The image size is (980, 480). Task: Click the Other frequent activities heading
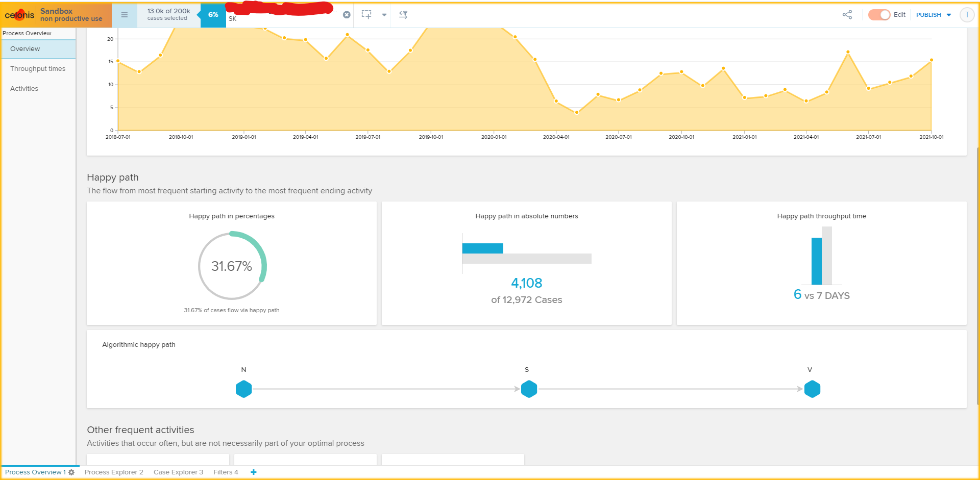140,430
